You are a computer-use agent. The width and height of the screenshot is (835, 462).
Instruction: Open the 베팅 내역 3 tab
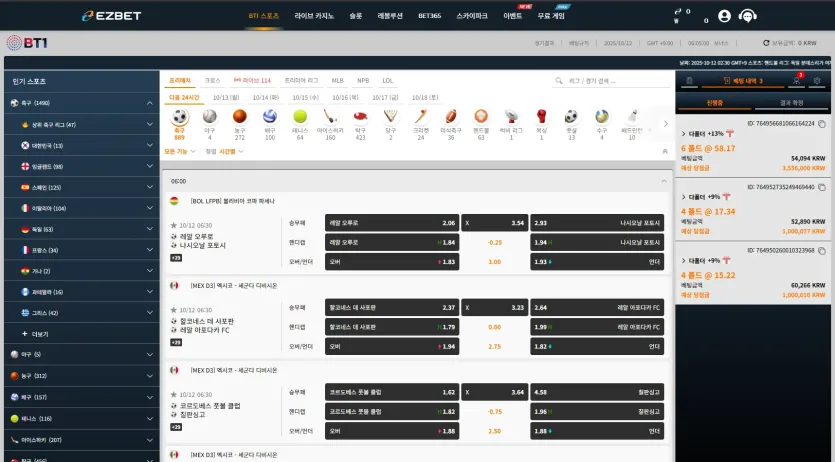[x=743, y=81]
